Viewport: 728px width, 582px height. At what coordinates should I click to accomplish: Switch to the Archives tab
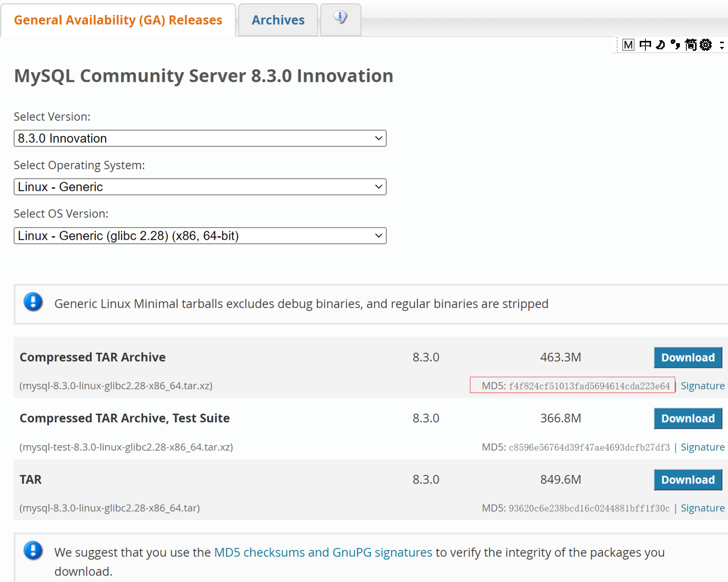(x=278, y=20)
